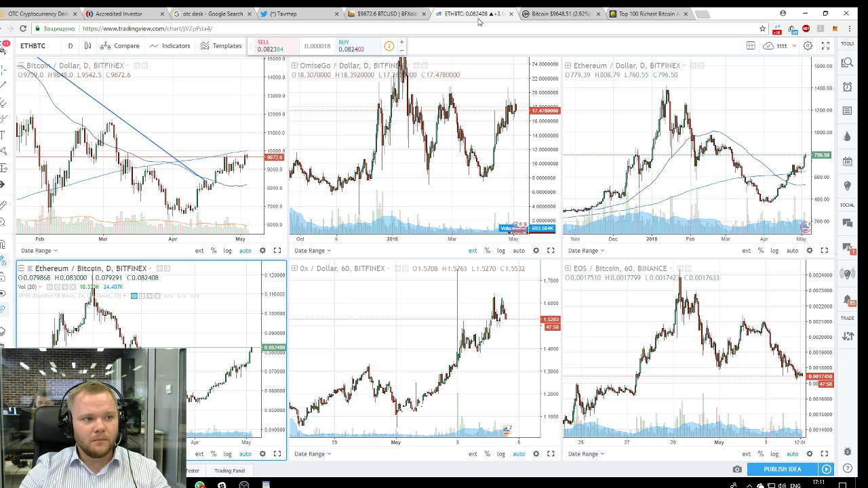The height and width of the screenshot is (488, 868).
Task: Click the order panel info icon
Action: (389, 46)
